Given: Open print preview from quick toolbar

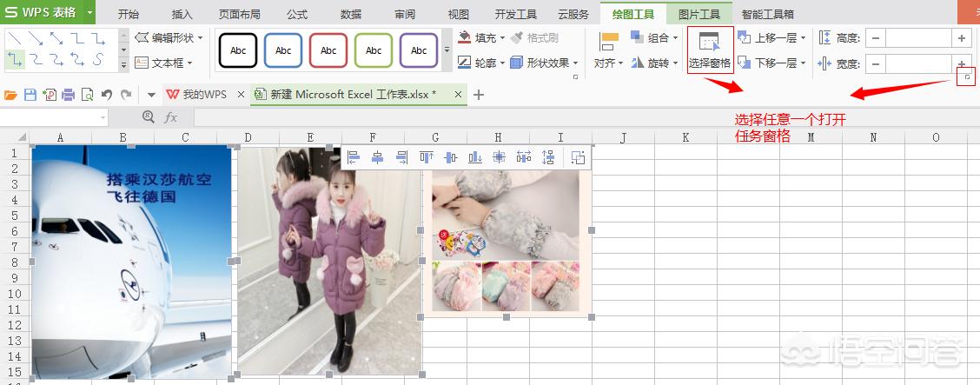Looking at the screenshot, I should (x=87, y=95).
